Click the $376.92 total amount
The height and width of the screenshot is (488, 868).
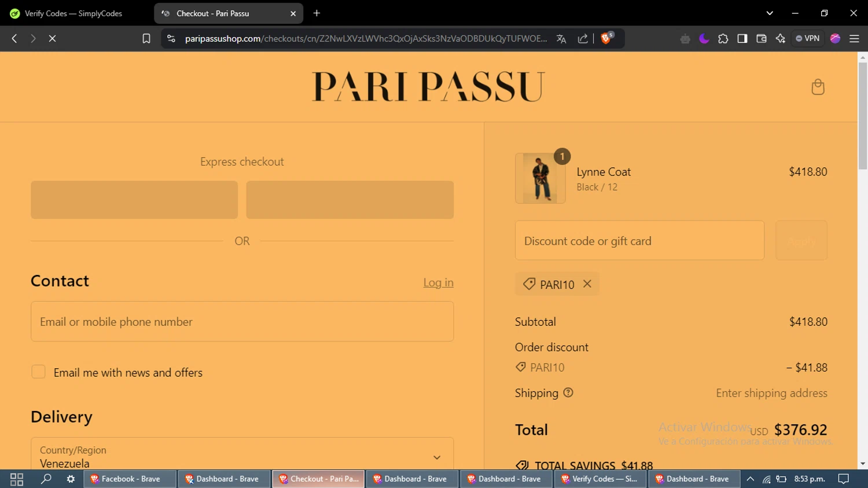pyautogui.click(x=800, y=430)
